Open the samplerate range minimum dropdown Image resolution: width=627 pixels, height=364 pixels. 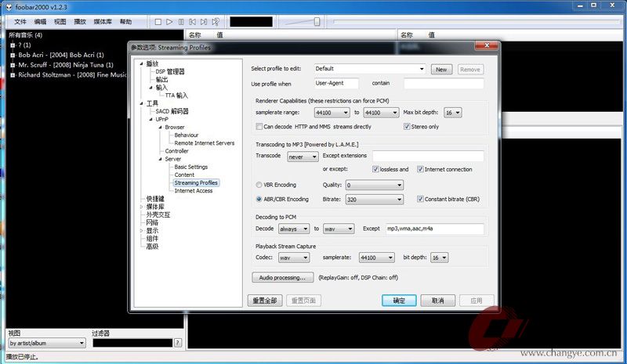point(332,113)
